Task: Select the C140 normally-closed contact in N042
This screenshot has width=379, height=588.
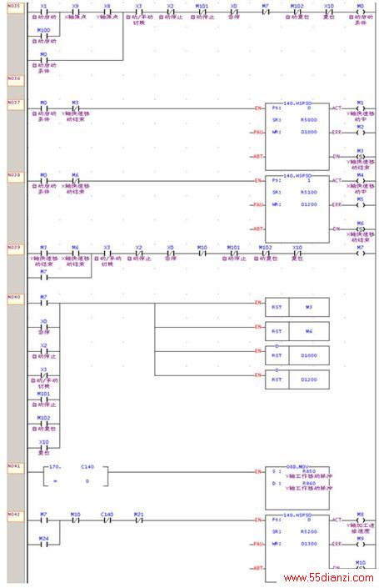Action: click(107, 520)
